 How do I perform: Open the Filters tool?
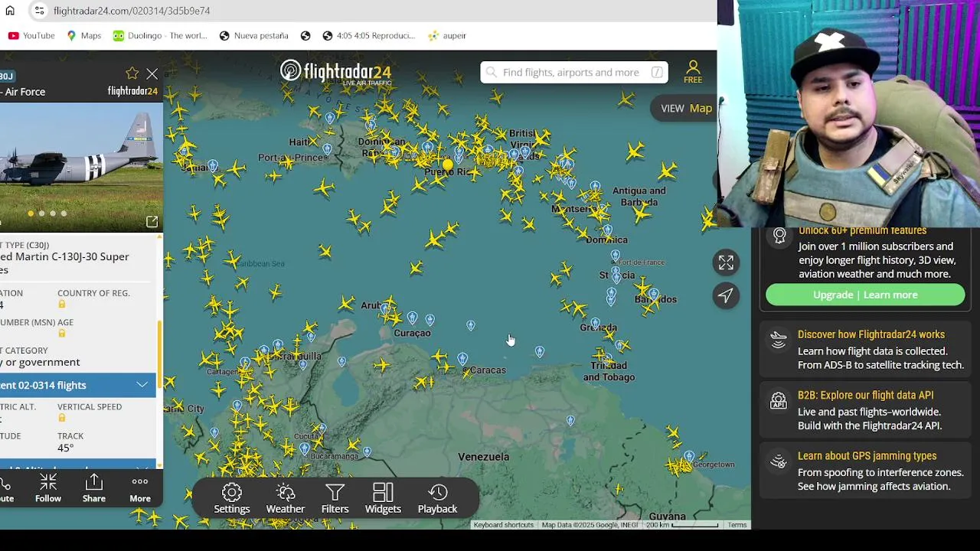(x=335, y=498)
